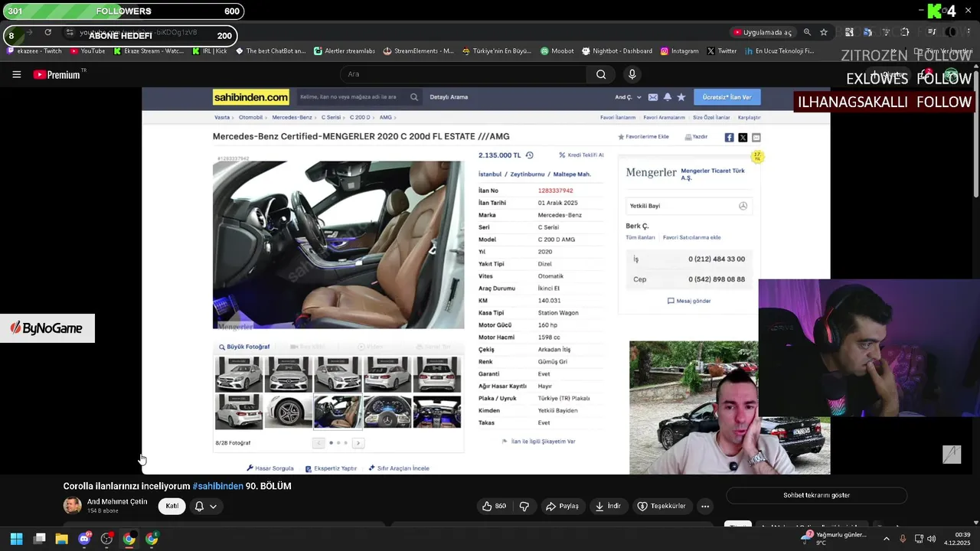Open the IRL | Kick bookmark
The width and height of the screenshot is (980, 551).
[210, 51]
